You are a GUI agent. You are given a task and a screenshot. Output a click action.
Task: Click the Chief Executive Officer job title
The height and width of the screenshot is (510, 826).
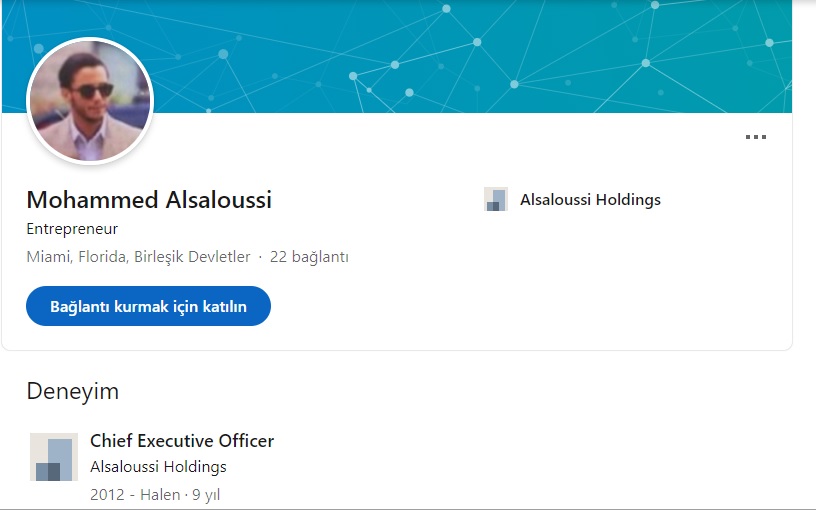(182, 441)
